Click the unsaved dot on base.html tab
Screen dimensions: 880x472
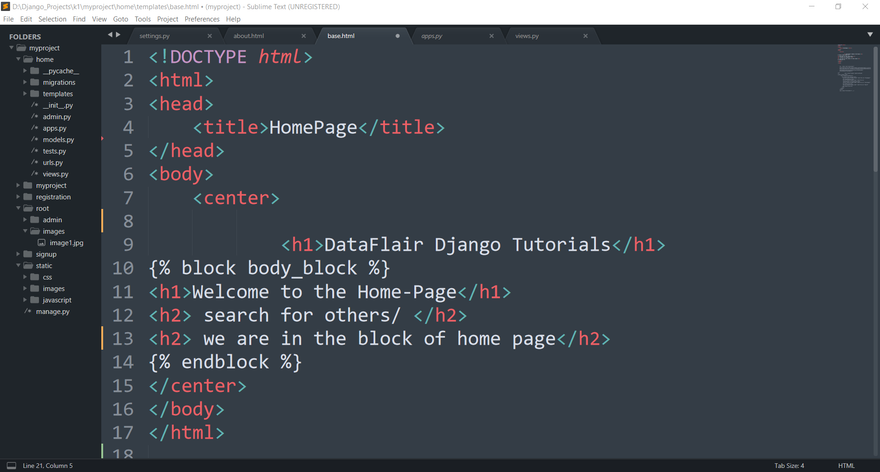(x=397, y=36)
